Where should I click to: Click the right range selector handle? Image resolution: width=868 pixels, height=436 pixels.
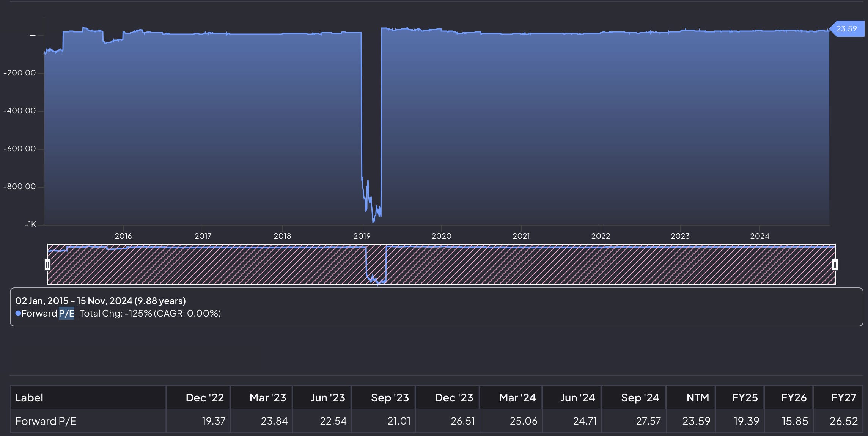tap(835, 264)
